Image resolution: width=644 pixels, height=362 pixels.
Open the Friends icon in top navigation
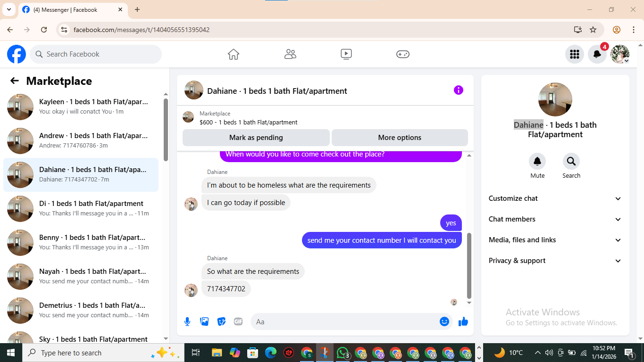pos(290,54)
